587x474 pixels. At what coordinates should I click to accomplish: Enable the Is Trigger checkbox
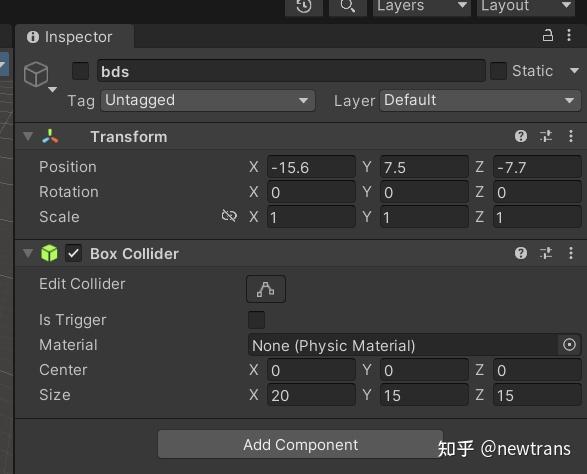tap(256, 320)
